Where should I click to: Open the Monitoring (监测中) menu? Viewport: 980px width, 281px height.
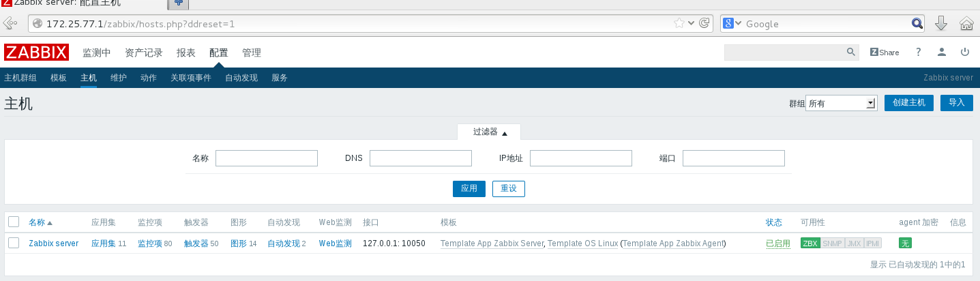tap(97, 53)
